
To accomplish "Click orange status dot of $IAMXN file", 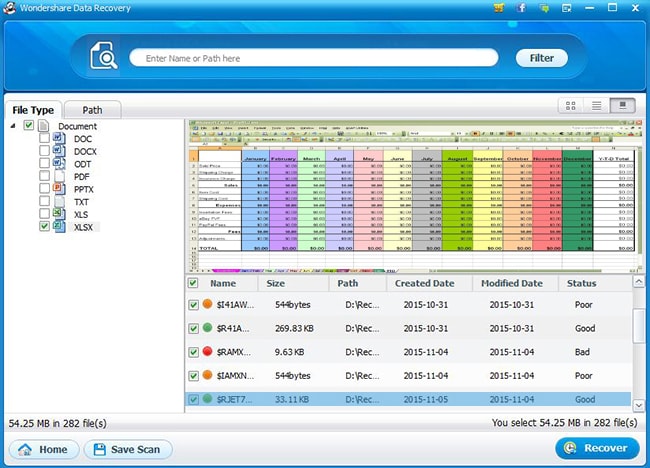I will 207,375.
